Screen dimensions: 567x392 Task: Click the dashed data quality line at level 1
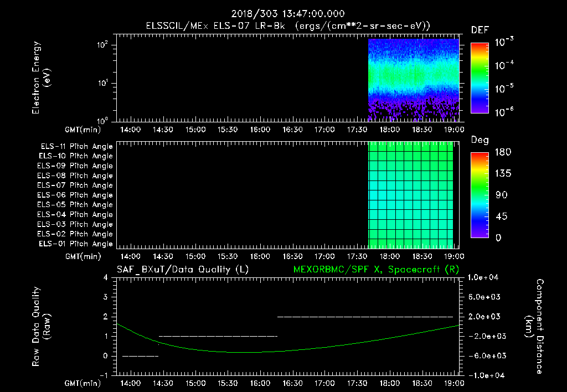[218, 336]
